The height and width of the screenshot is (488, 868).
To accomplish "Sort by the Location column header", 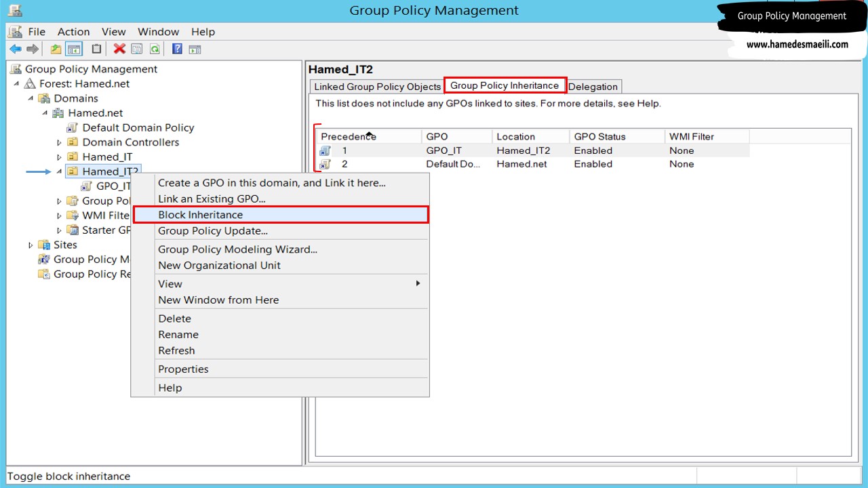I will (x=530, y=136).
